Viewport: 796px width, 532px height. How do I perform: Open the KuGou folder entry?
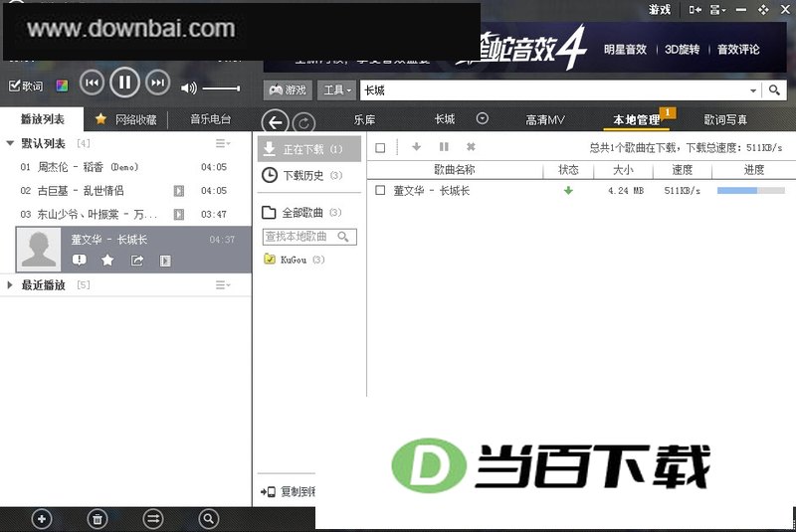(294, 260)
